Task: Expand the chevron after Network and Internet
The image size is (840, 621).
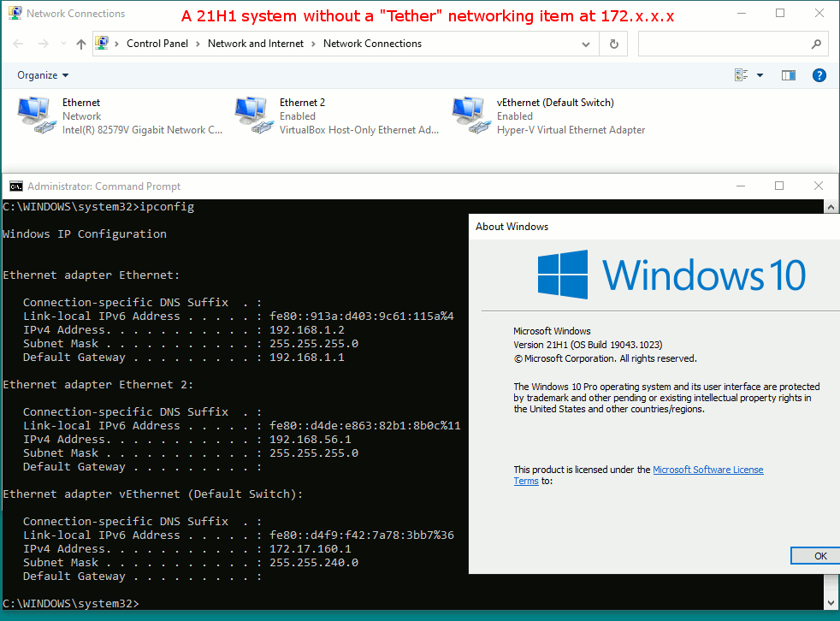Action: click(x=313, y=44)
